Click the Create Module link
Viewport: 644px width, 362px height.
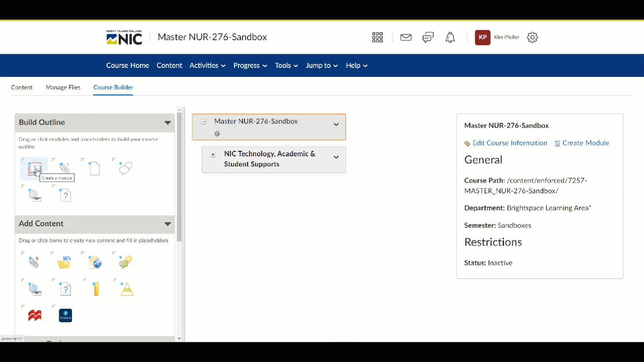click(x=585, y=143)
